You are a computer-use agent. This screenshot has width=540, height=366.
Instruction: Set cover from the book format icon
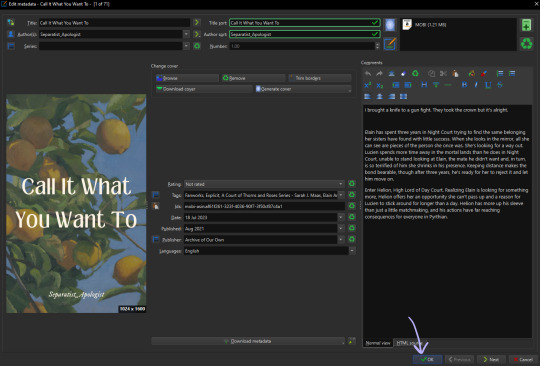[x=390, y=25]
